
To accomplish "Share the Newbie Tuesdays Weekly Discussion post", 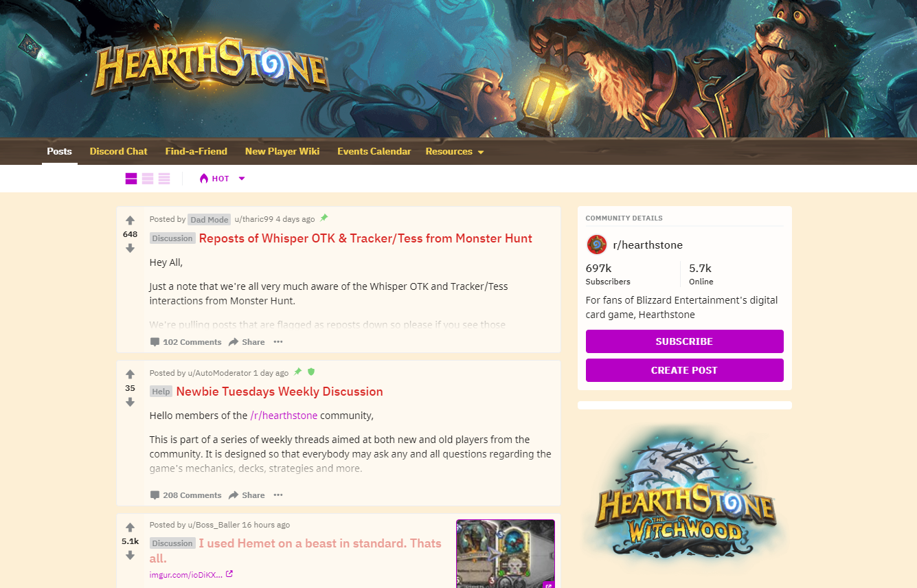I will [247, 495].
